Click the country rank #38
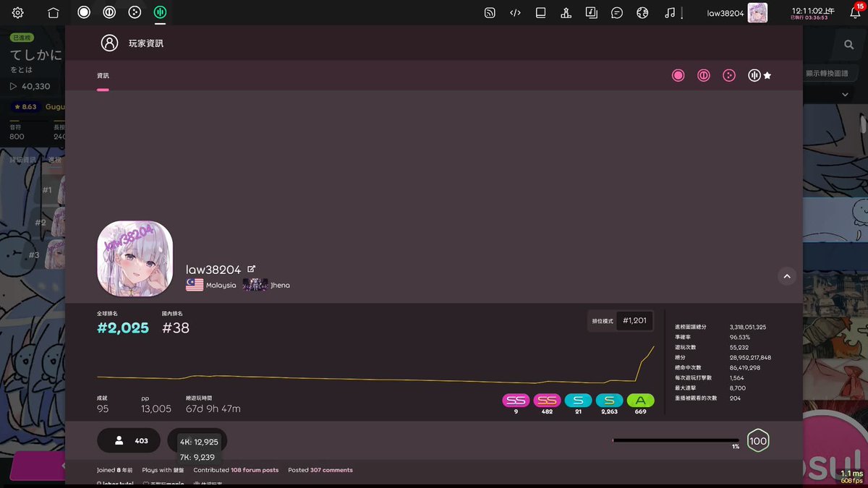The height and width of the screenshot is (488, 868). pos(176,328)
